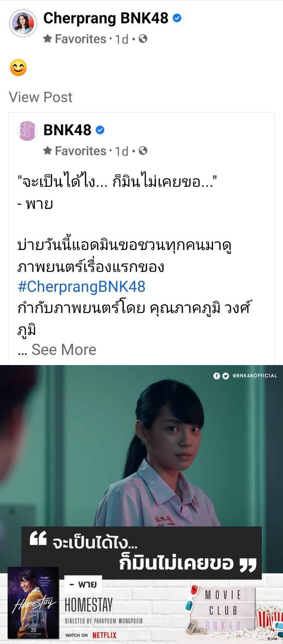Expand the post with See More
This screenshot has width=283, height=644.
(x=64, y=349)
